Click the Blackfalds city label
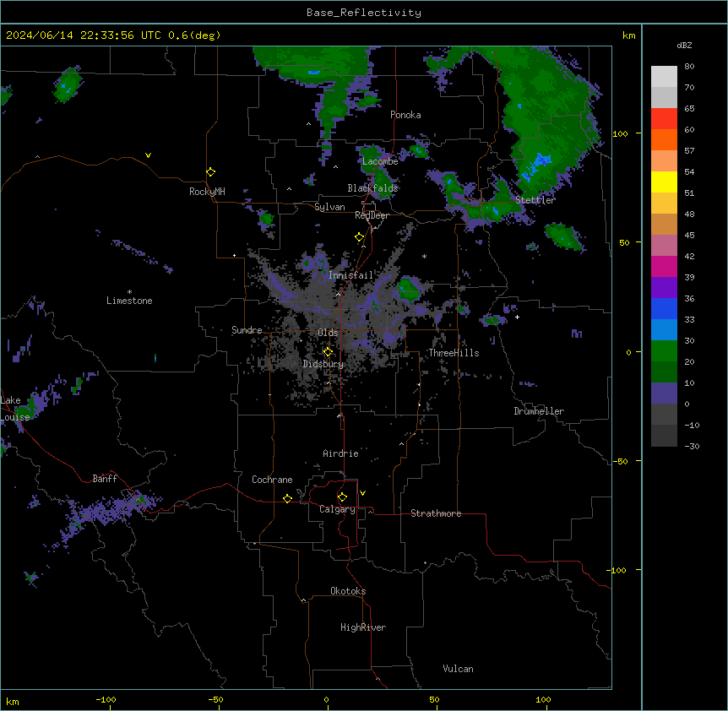The height and width of the screenshot is (711, 728). coord(372,188)
